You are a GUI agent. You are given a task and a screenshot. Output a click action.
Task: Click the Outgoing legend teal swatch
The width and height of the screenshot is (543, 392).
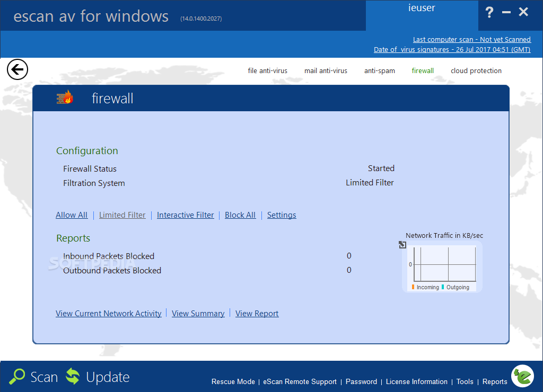click(443, 287)
